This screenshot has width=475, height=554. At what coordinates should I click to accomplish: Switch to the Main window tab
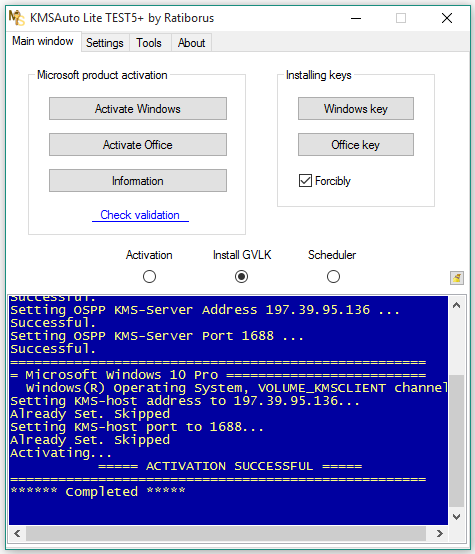pos(43,41)
